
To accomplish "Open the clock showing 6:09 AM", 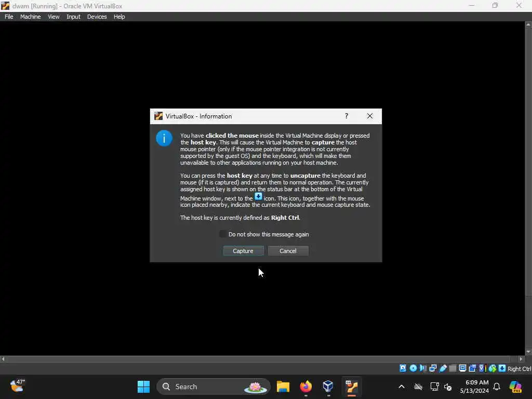I will pos(474,387).
